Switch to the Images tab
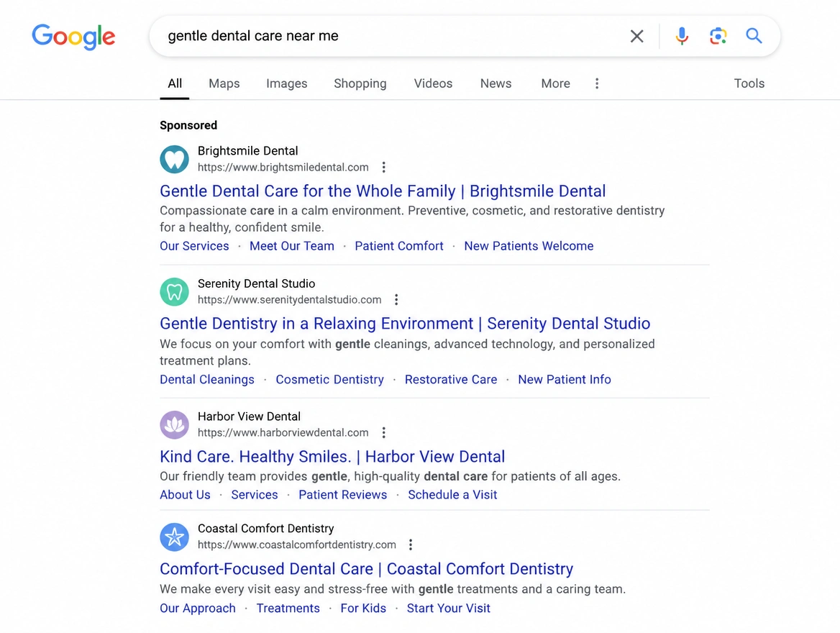The height and width of the screenshot is (633, 840). 287,83
